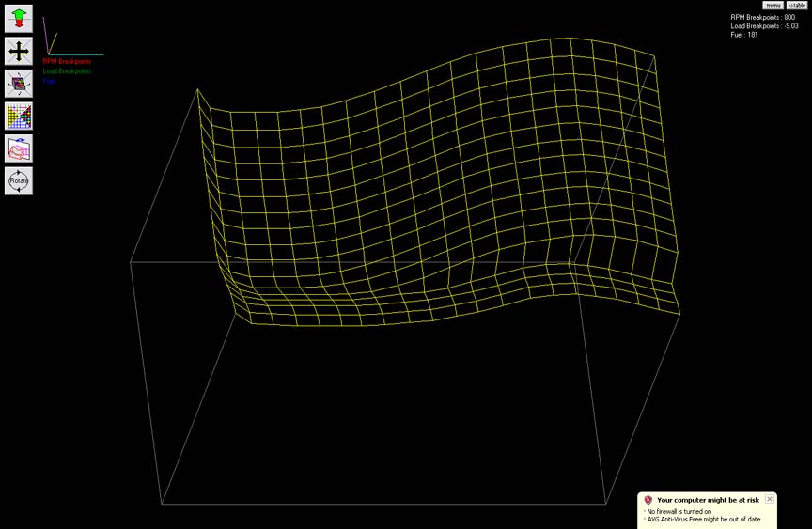Switch to the table view button

[796, 6]
